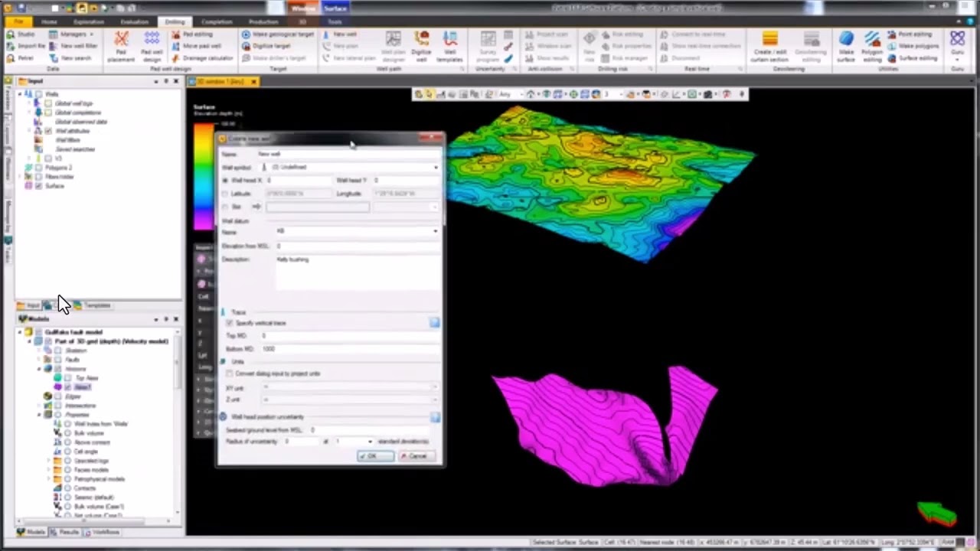Toggle the Bulk volume property radio button
The image size is (980, 551).
click(x=67, y=433)
